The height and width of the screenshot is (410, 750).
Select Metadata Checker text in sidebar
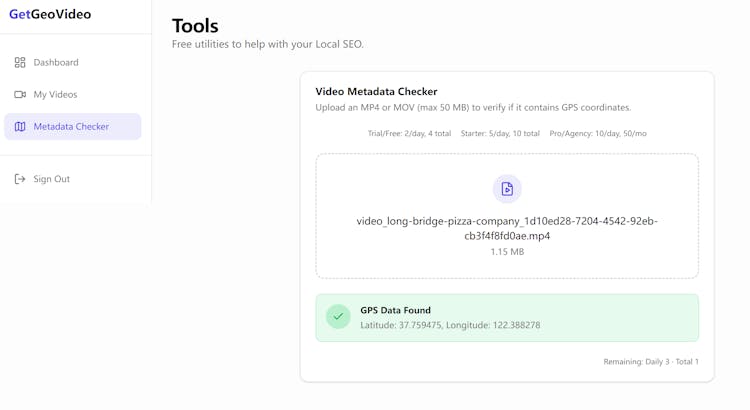[71, 127]
